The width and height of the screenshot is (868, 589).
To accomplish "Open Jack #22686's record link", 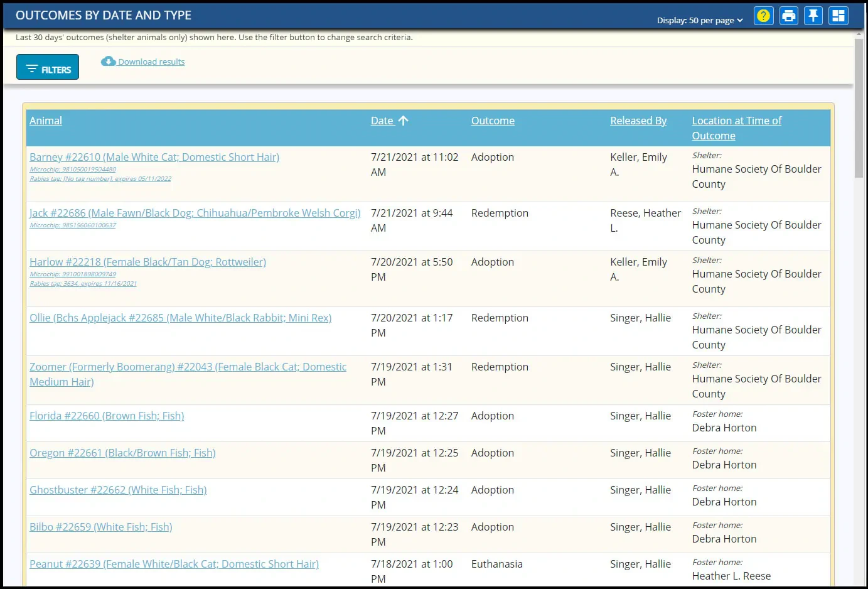I will (x=195, y=213).
